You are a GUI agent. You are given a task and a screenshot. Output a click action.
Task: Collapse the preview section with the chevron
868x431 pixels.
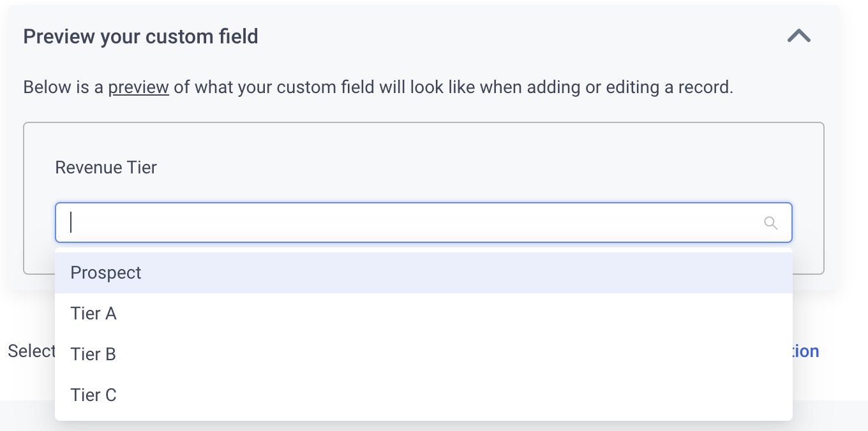tap(799, 36)
